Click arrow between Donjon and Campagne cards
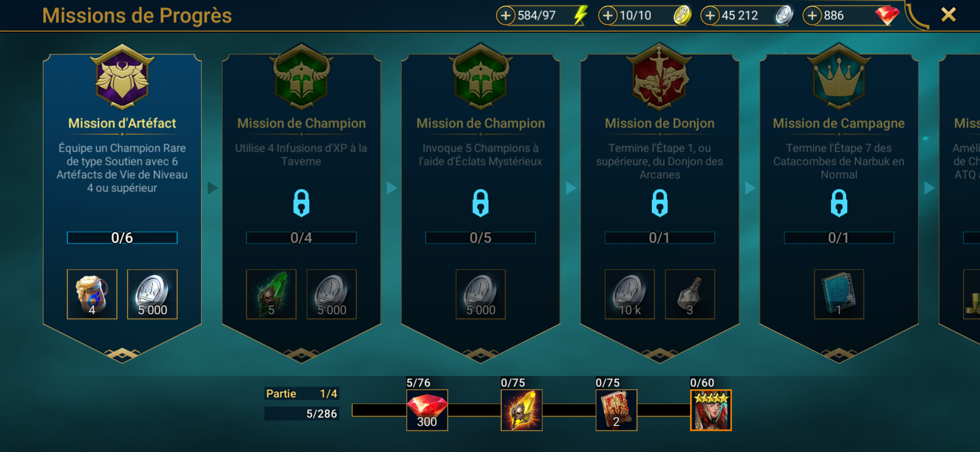This screenshot has height=452, width=980. point(750,188)
